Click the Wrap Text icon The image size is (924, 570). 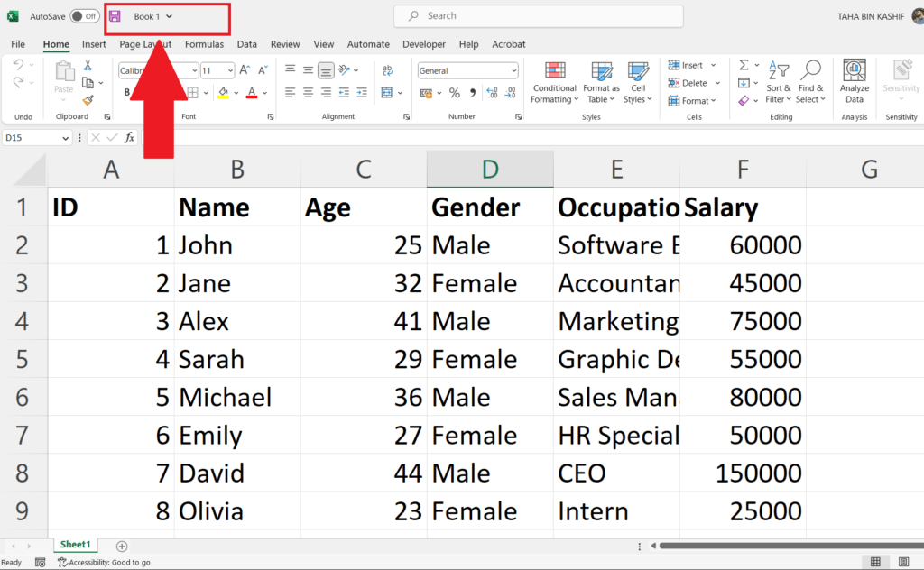click(x=387, y=70)
